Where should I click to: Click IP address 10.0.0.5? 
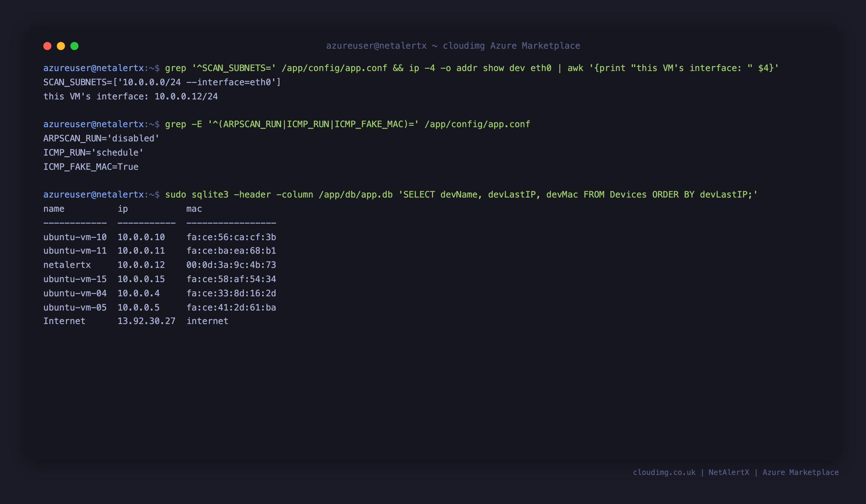point(138,307)
